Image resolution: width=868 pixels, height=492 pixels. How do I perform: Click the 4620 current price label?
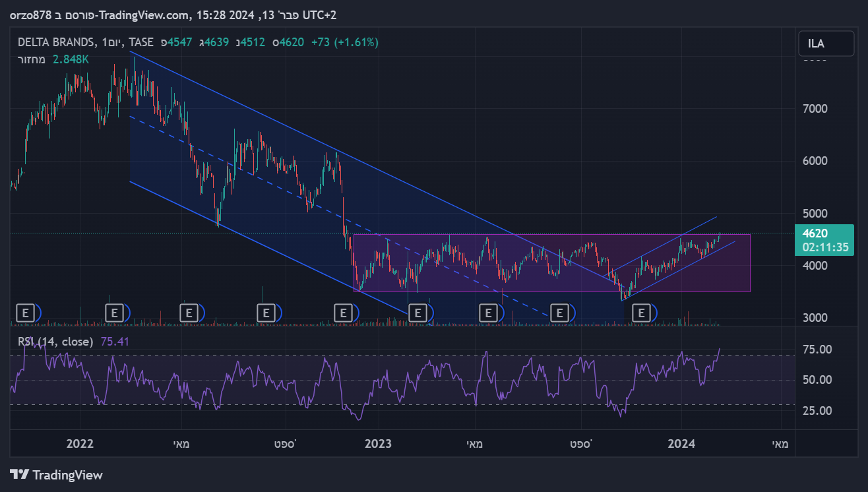click(x=817, y=233)
